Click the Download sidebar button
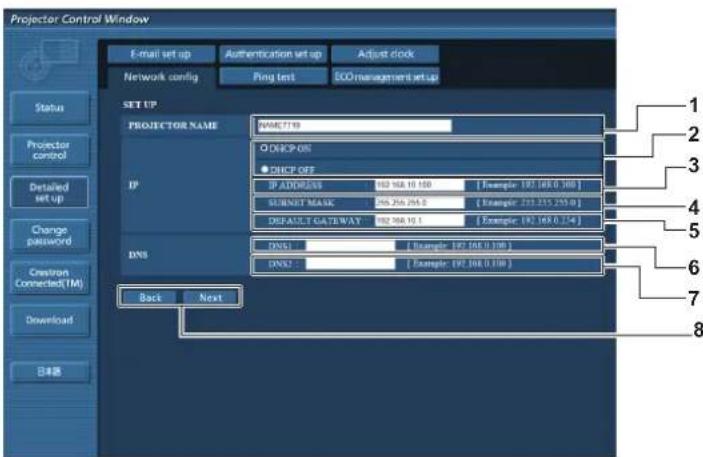 click(x=49, y=320)
